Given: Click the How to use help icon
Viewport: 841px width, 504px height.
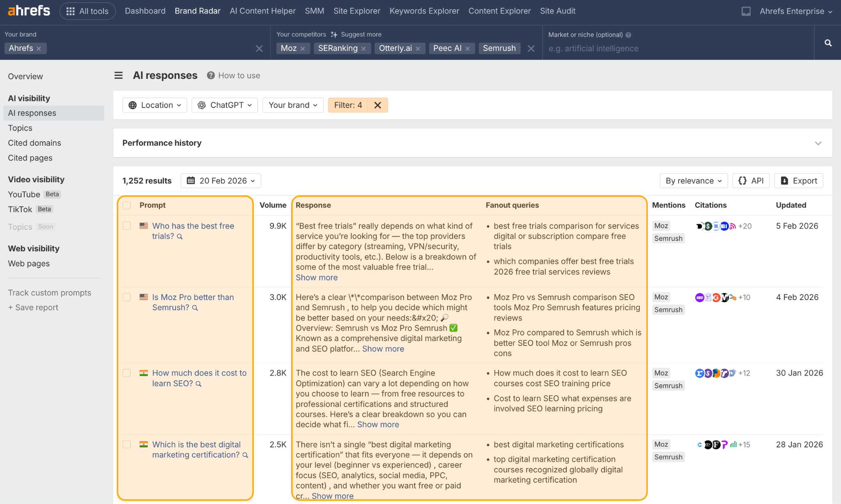Looking at the screenshot, I should pyautogui.click(x=211, y=75).
